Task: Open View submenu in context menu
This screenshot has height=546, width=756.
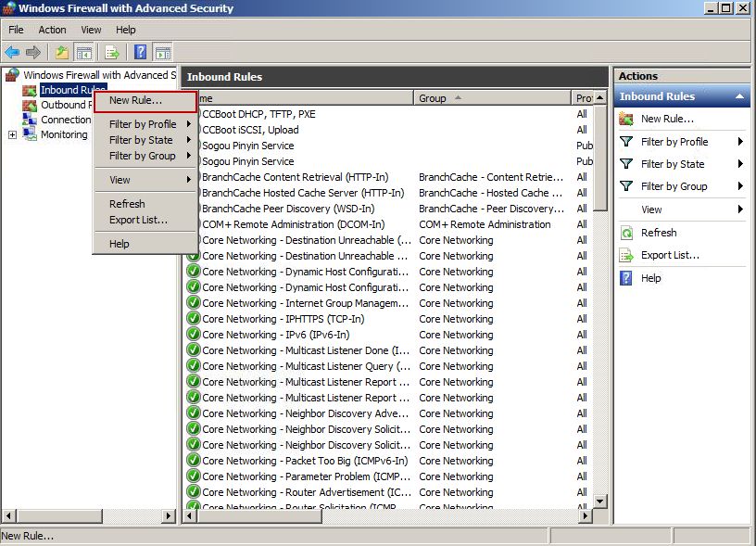Action: (145, 180)
